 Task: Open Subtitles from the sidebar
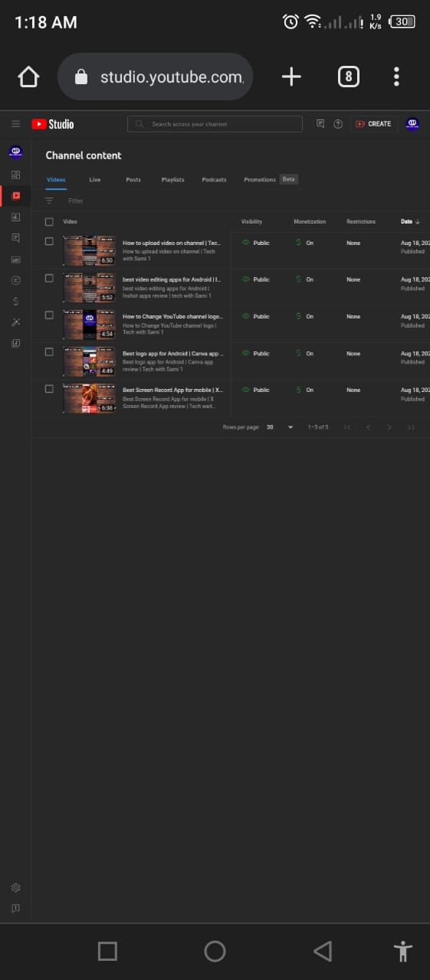click(15, 260)
